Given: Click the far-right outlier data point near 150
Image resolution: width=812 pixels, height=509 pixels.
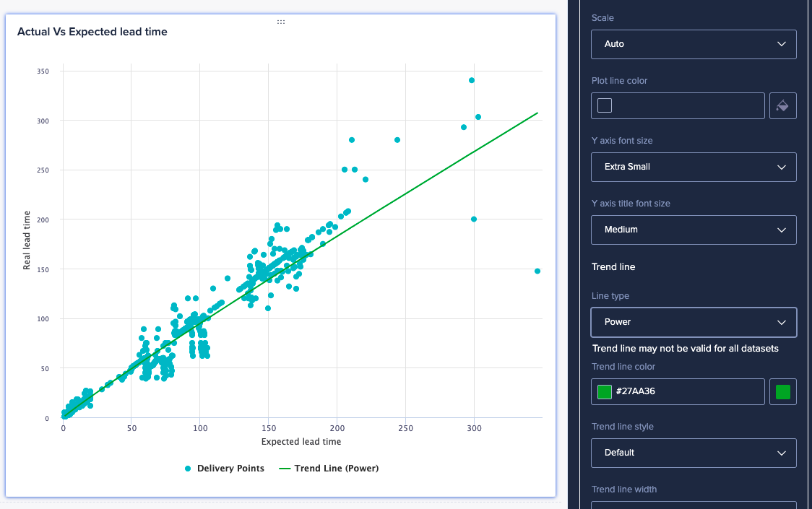Looking at the screenshot, I should click(537, 271).
